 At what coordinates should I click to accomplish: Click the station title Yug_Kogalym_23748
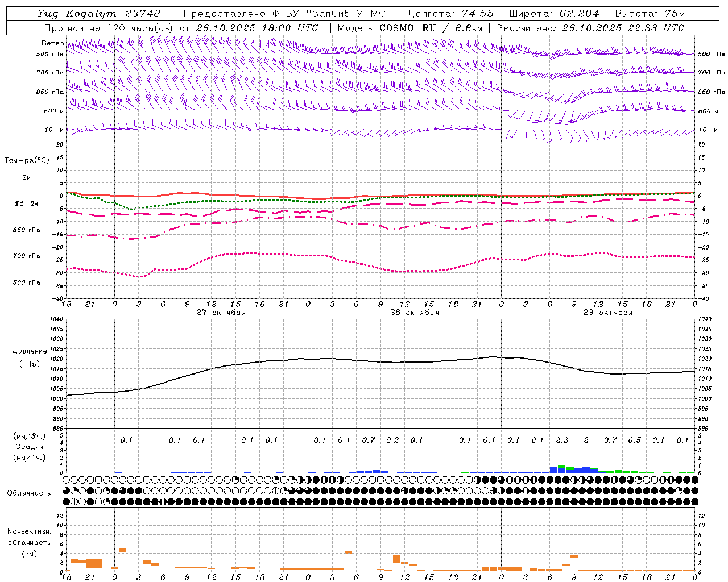pos(99,14)
